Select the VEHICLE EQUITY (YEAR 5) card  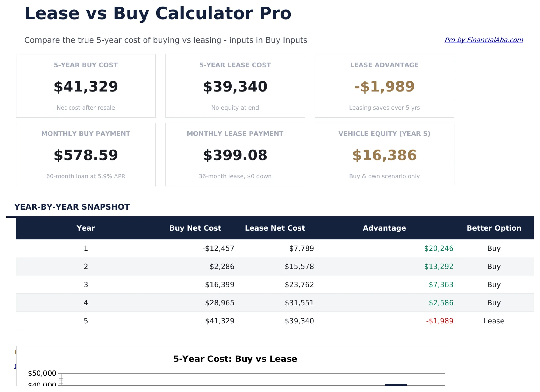(x=384, y=154)
